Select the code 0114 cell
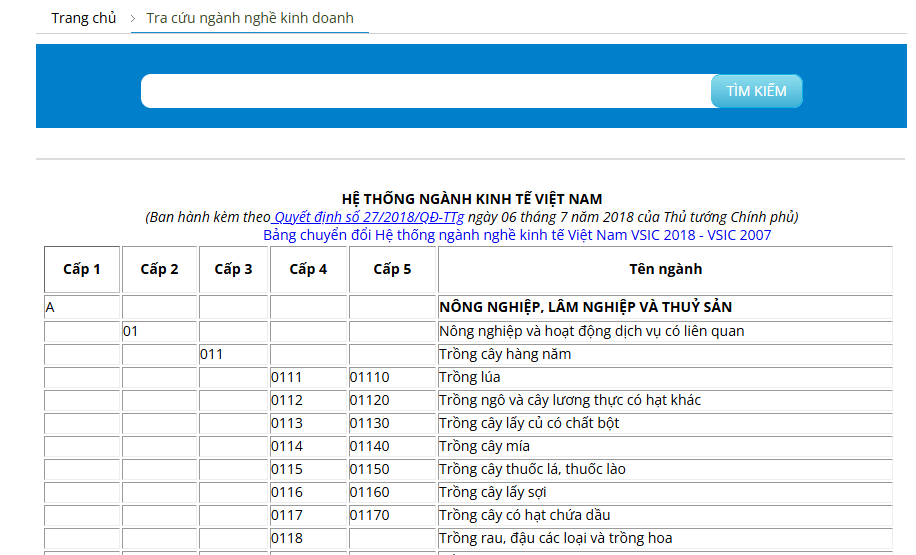The height and width of the screenshot is (555, 916). (308, 446)
